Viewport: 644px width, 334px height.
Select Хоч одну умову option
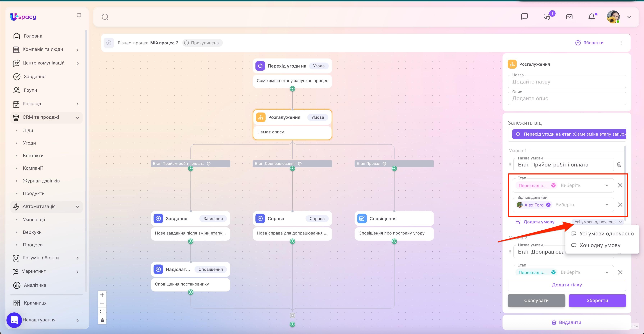pos(600,245)
